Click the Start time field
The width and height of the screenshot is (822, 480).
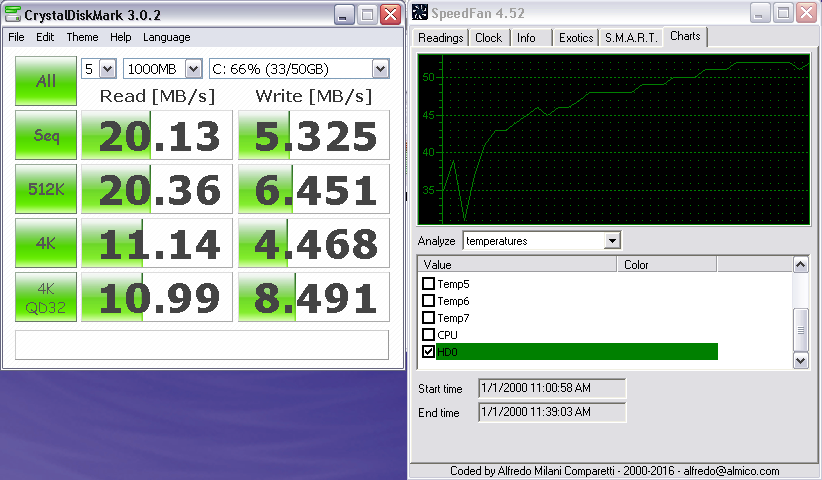point(552,388)
